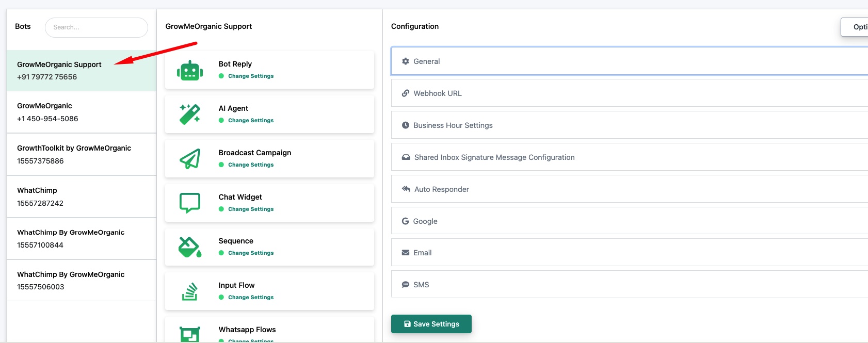The height and width of the screenshot is (343, 868).
Task: Expand the Auto Responder section
Action: (630, 189)
